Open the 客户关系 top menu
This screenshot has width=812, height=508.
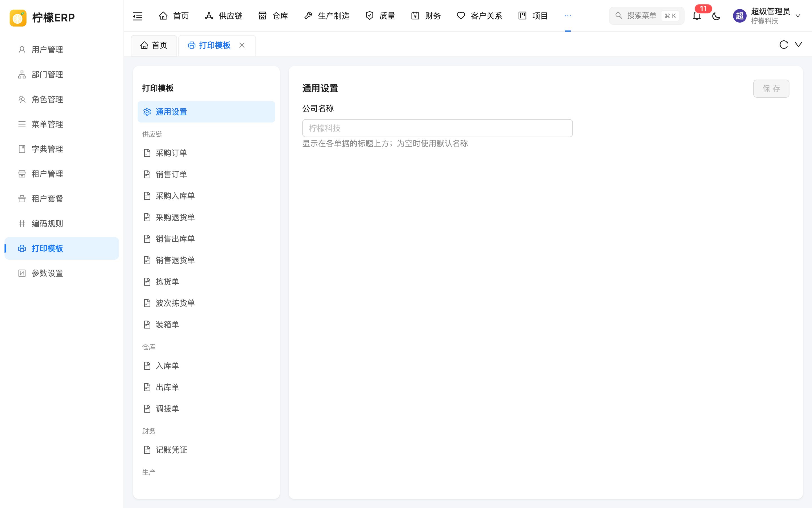[479, 16]
